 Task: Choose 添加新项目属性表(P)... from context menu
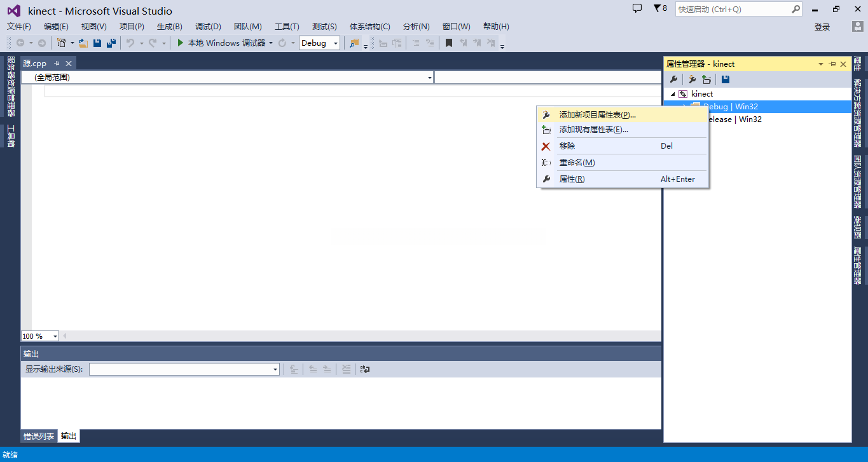coord(623,115)
